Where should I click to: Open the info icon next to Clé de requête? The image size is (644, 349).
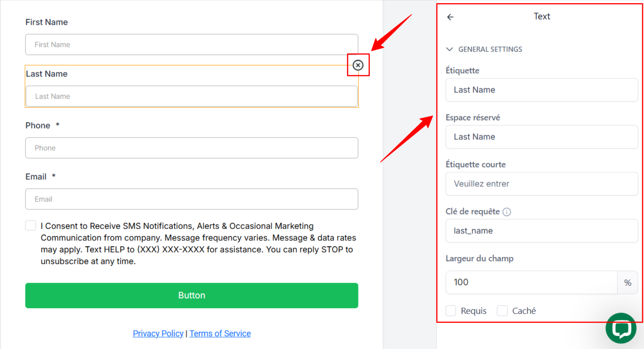click(506, 212)
